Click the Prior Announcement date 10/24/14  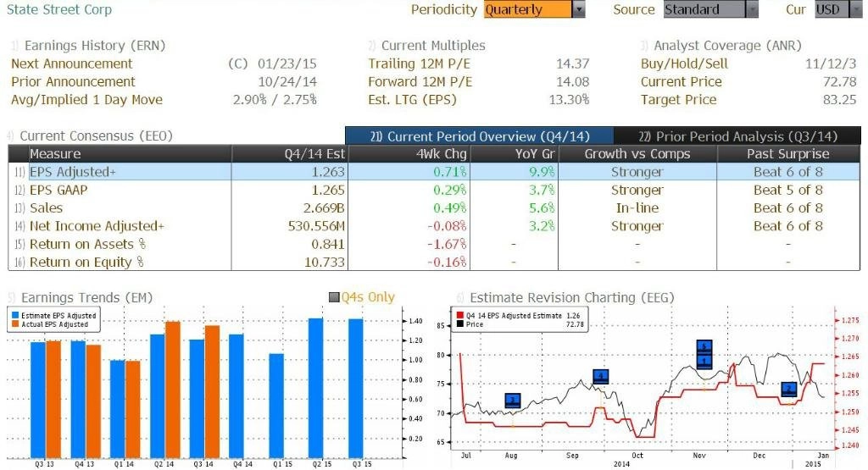click(287, 82)
